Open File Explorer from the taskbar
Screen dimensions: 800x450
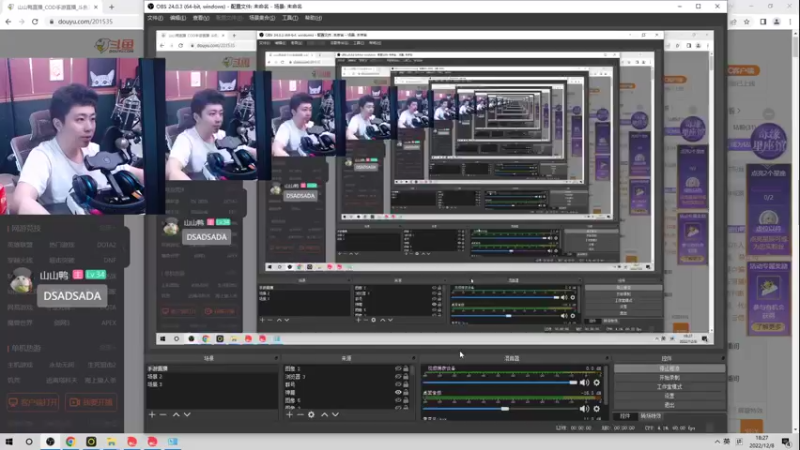pos(111,442)
